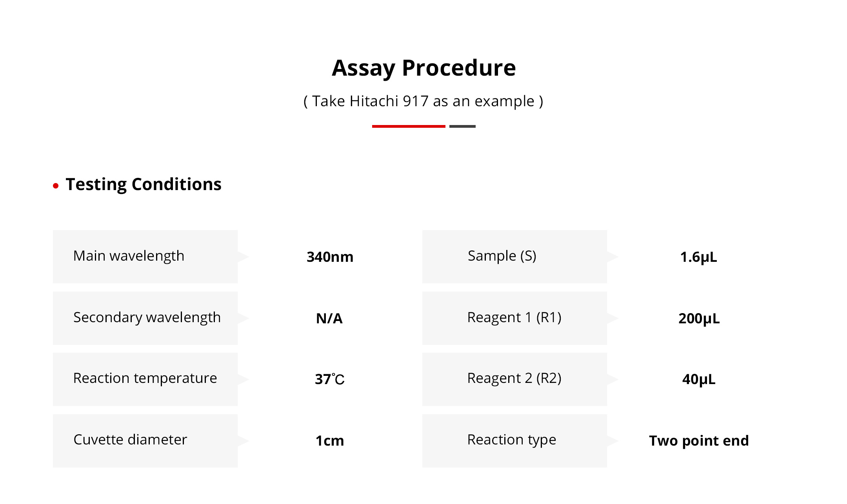Click the Assay Procedure title
The image size is (847, 504).
423,68
